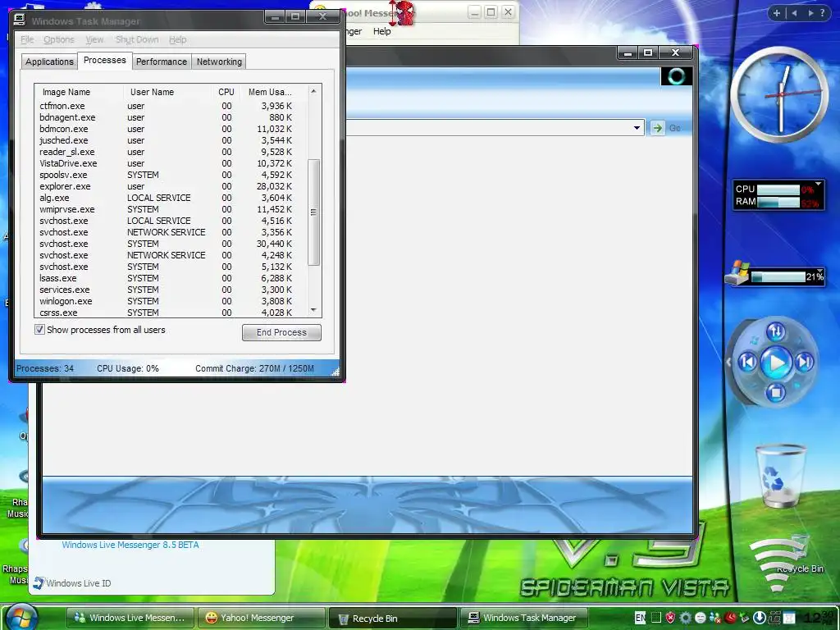The height and width of the screenshot is (630, 840).
Task: Select the VistaDrive.exe process row
Action: click(171, 163)
